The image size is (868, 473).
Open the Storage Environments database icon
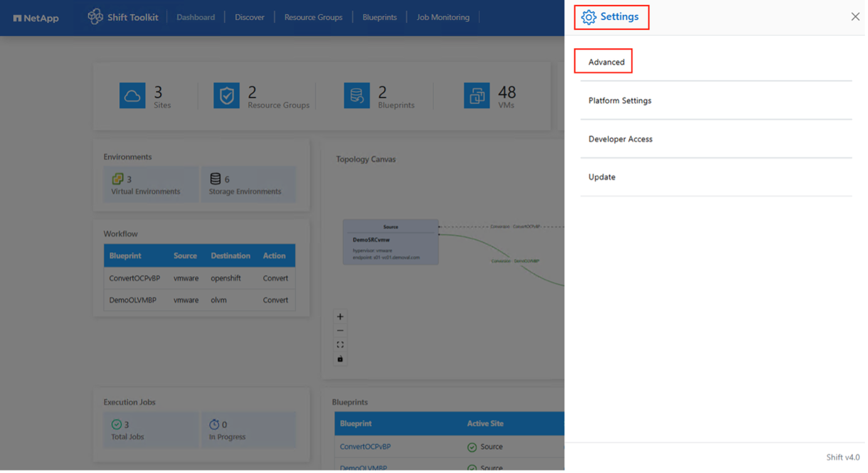216,179
